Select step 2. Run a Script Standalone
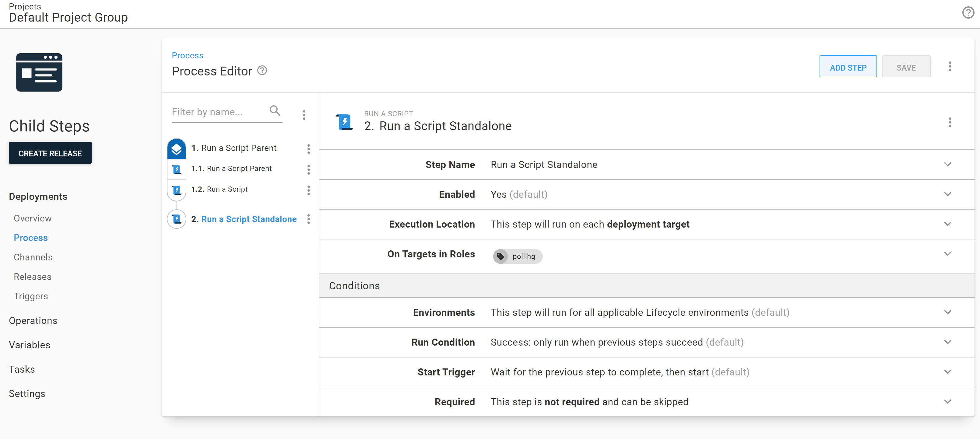This screenshot has height=439, width=980. (244, 219)
